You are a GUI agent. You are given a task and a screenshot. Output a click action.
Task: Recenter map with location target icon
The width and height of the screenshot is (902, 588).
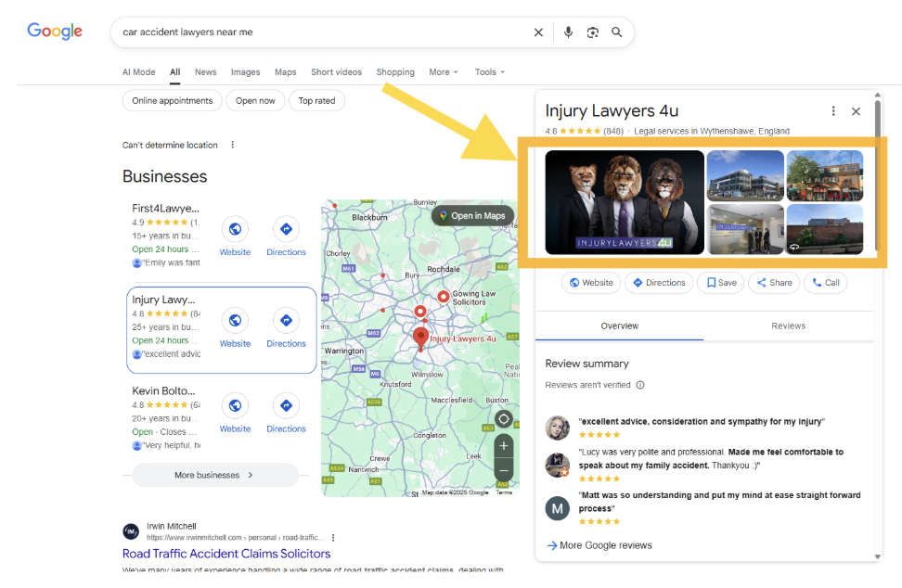[x=503, y=419]
